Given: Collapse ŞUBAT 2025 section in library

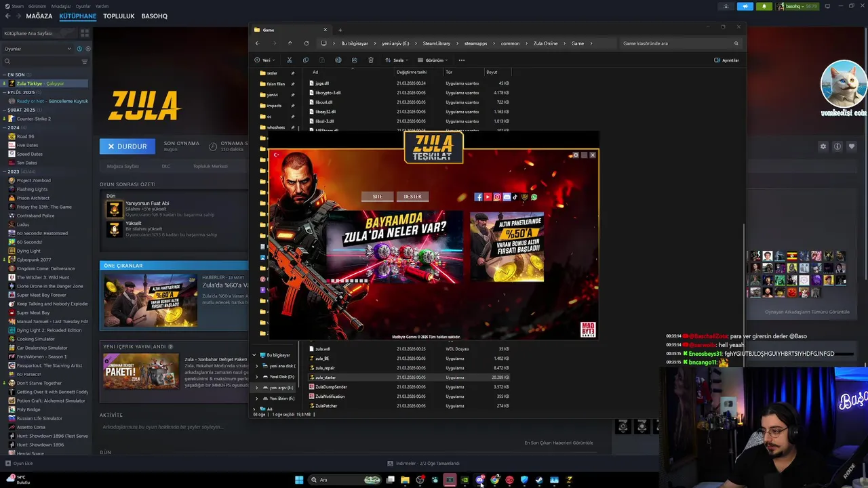Looking at the screenshot, I should 5,110.
